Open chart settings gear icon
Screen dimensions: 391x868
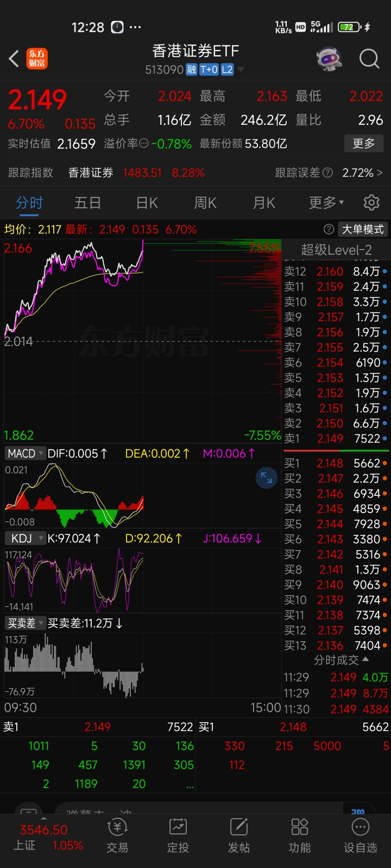[371, 202]
